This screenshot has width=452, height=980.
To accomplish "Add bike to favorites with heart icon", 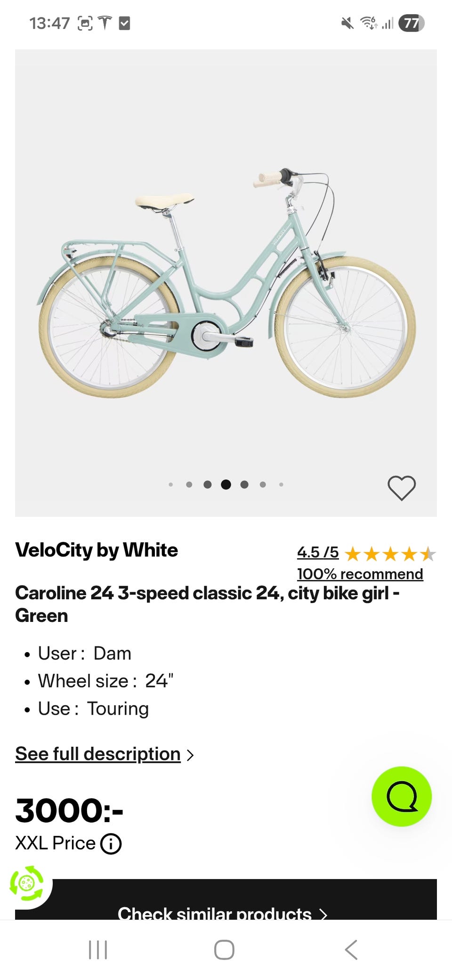I will pos(401,488).
